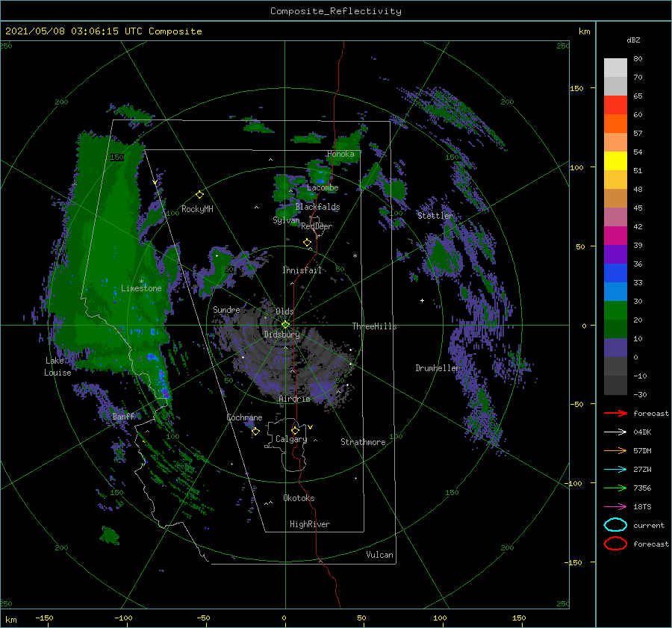
Task: Click the Ponoka town label
Action: tap(340, 154)
